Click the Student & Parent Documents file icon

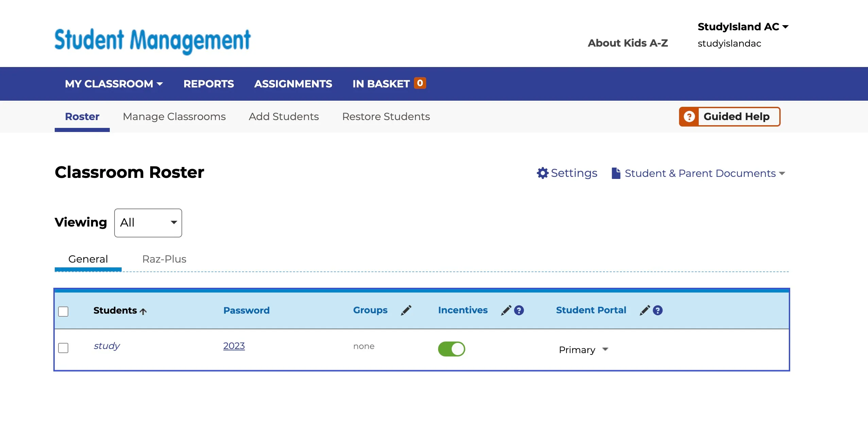coord(616,173)
